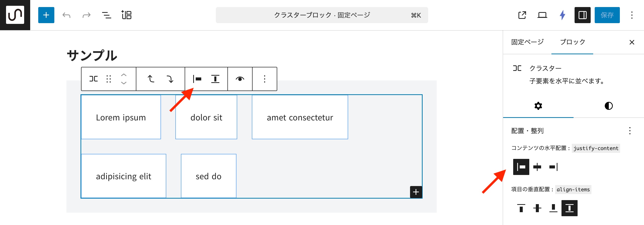Open 配置・整列 panel options menu
The width and height of the screenshot is (644, 225).
click(x=630, y=131)
